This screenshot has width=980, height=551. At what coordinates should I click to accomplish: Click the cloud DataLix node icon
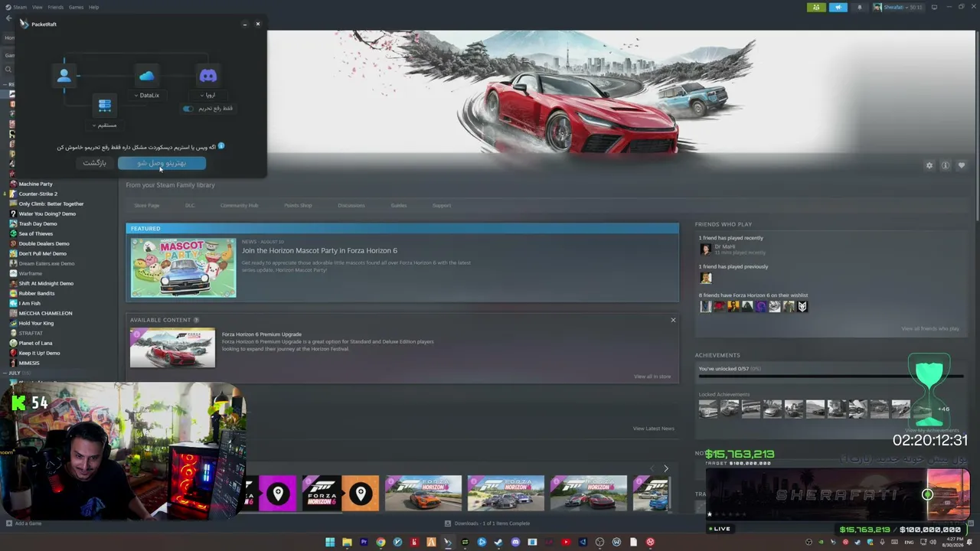click(146, 76)
